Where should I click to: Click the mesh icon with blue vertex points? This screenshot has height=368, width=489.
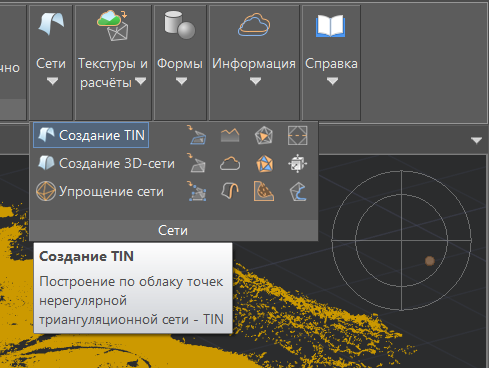[x=197, y=191]
